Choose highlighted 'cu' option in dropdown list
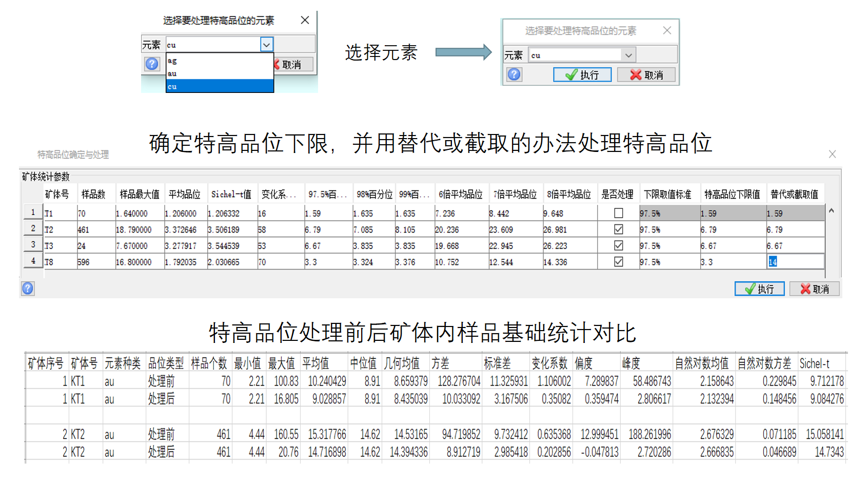Image resolution: width=868 pixels, height=480 pixels. [219, 86]
